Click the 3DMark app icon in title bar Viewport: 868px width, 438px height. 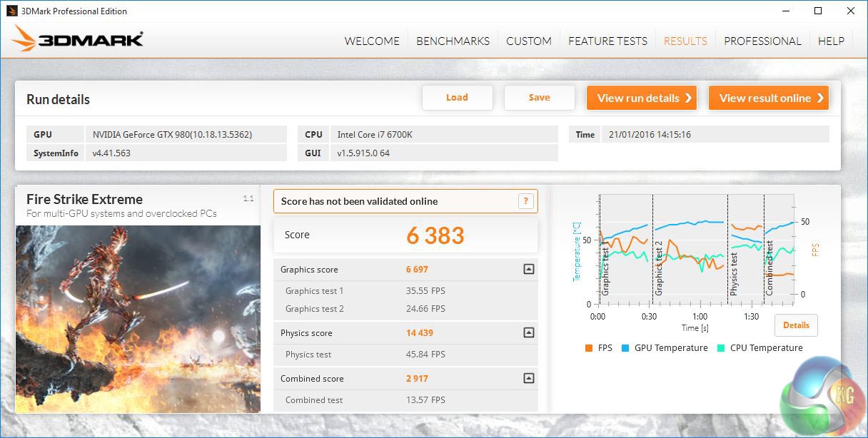tap(11, 11)
